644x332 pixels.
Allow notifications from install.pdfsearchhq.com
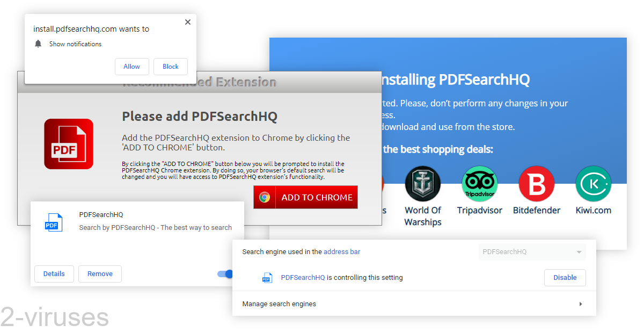[x=131, y=66]
